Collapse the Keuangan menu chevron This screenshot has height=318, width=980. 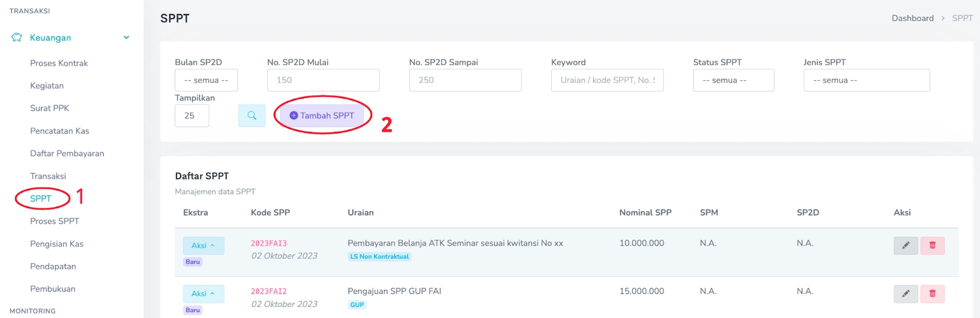126,37
